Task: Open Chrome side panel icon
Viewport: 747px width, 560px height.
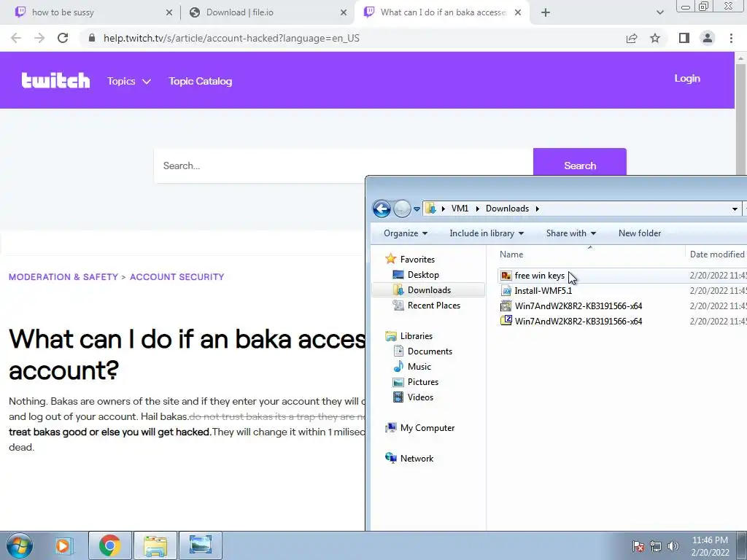Action: (684, 38)
